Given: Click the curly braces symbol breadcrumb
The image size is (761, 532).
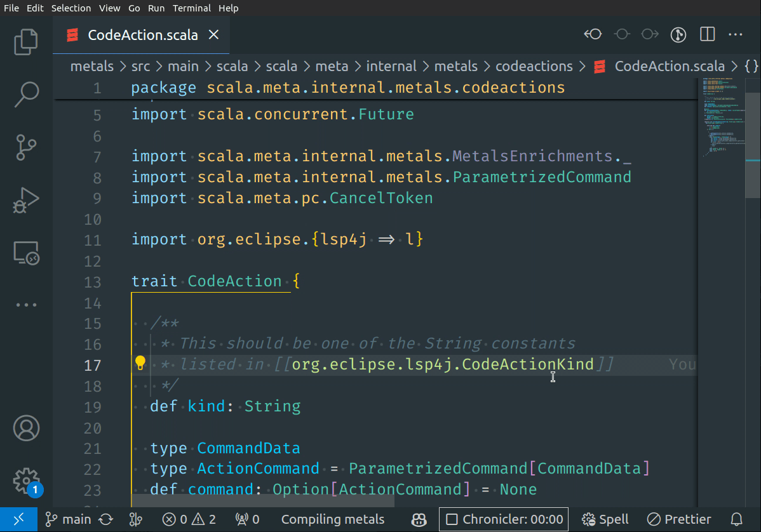Looking at the screenshot, I should click(751, 67).
